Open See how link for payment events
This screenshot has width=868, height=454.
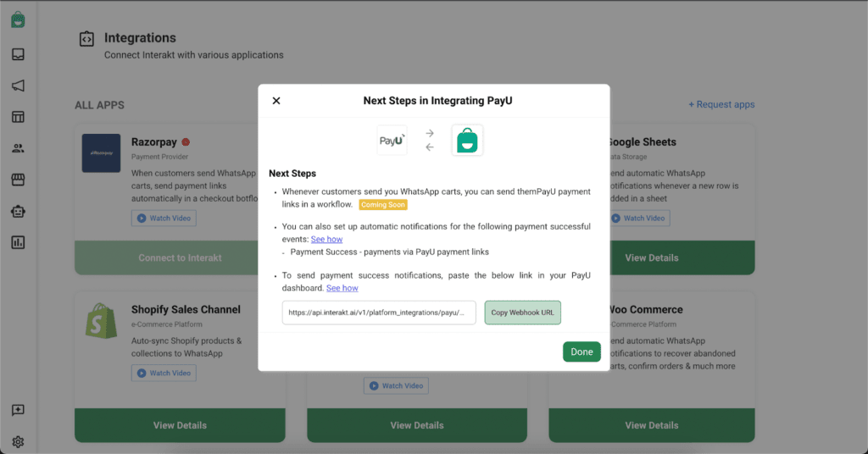click(326, 239)
